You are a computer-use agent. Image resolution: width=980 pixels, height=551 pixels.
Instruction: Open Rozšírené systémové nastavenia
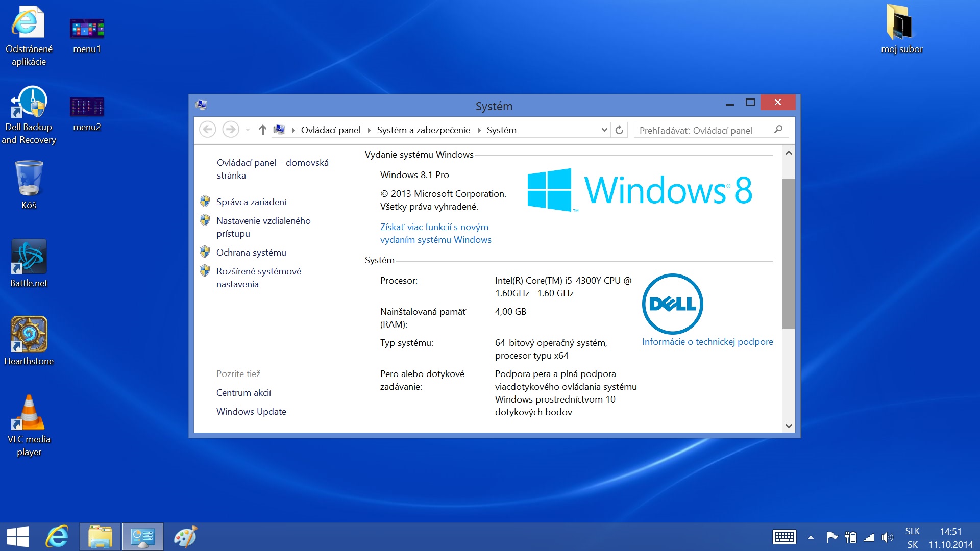coord(258,278)
